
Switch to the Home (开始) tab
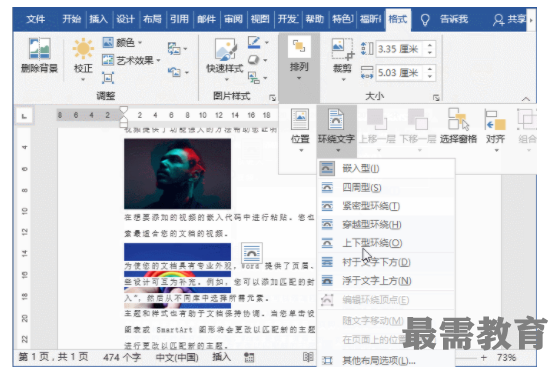tap(72, 19)
